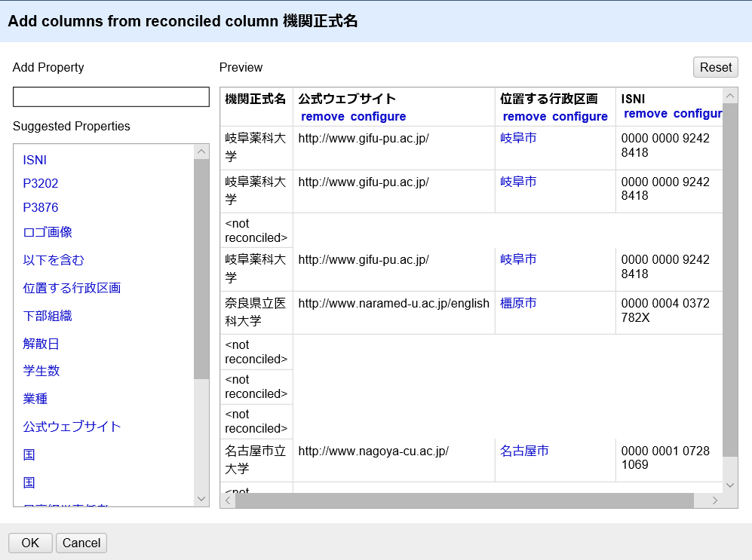Add the 解散日 property
Viewport: 752px width, 560px height.
tap(41, 344)
